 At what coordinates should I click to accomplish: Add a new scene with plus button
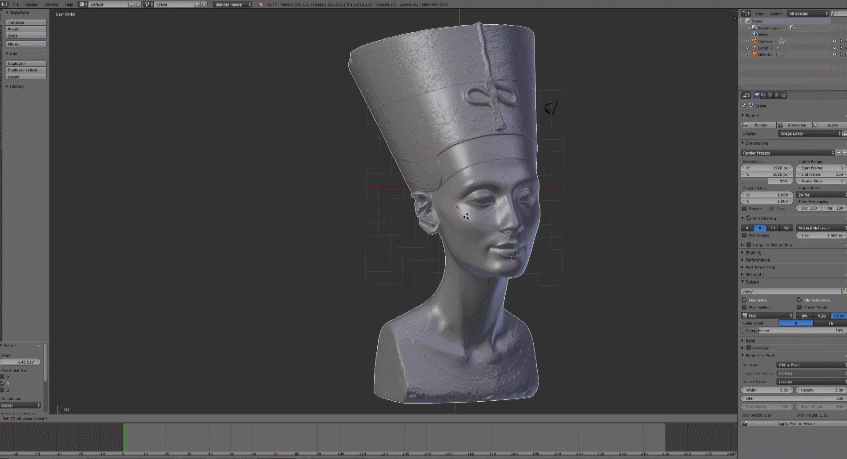[x=198, y=4]
